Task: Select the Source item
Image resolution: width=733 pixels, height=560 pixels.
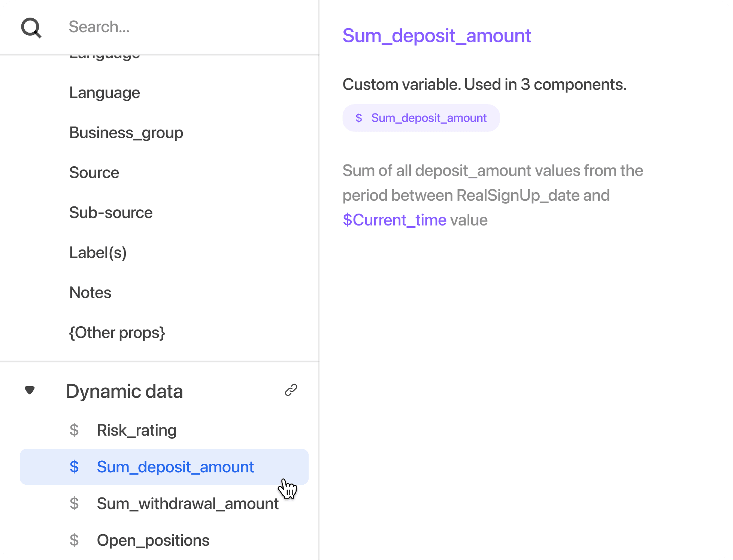Action: (94, 173)
